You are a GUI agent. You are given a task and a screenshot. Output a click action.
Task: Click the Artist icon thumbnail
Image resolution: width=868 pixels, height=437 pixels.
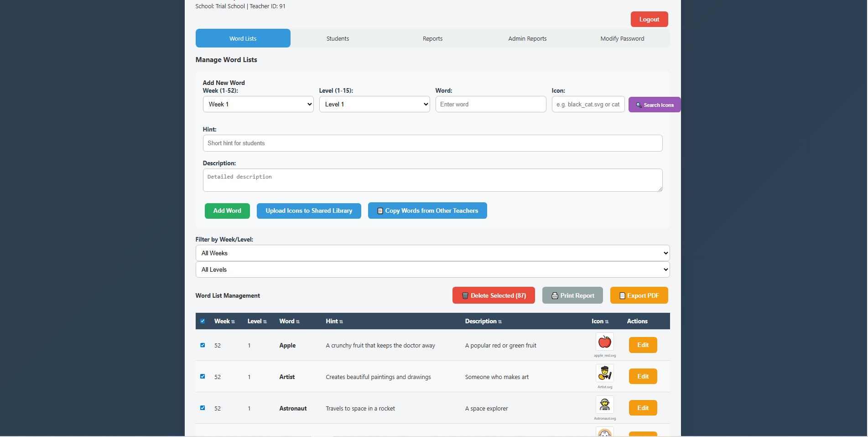(604, 374)
